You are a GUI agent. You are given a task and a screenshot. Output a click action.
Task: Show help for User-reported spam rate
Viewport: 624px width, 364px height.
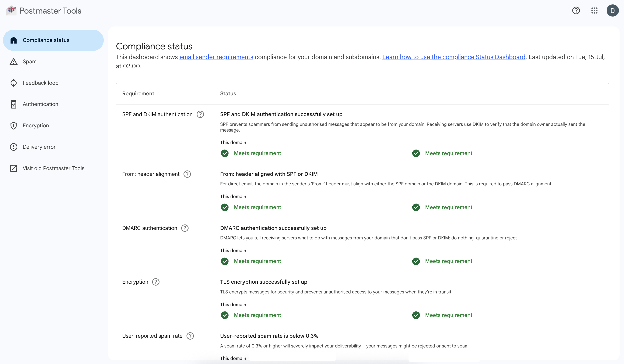(190, 336)
